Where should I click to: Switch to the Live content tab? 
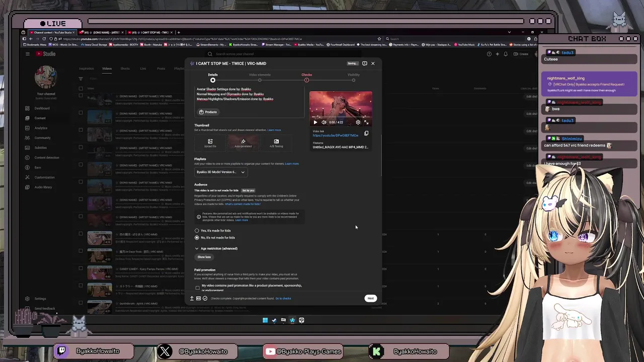click(x=143, y=68)
